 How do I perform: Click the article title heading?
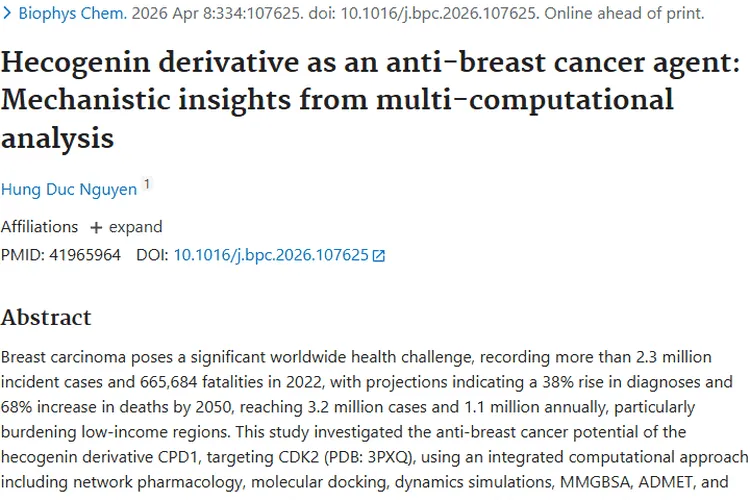(x=370, y=100)
